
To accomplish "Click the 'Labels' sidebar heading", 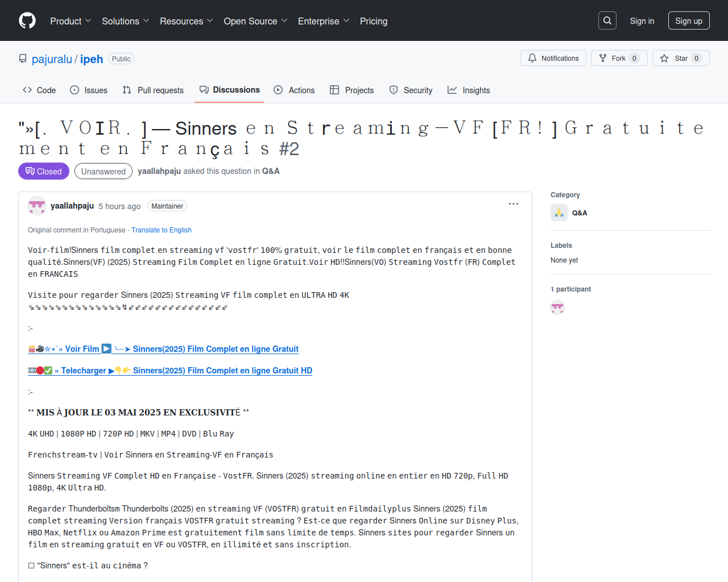I will (561, 246).
